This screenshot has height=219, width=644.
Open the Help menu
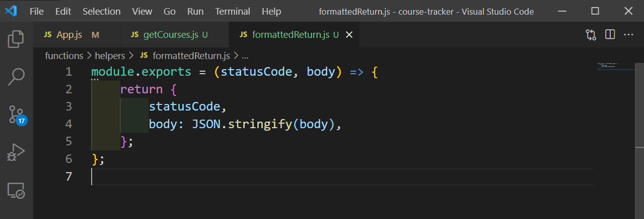(x=271, y=11)
